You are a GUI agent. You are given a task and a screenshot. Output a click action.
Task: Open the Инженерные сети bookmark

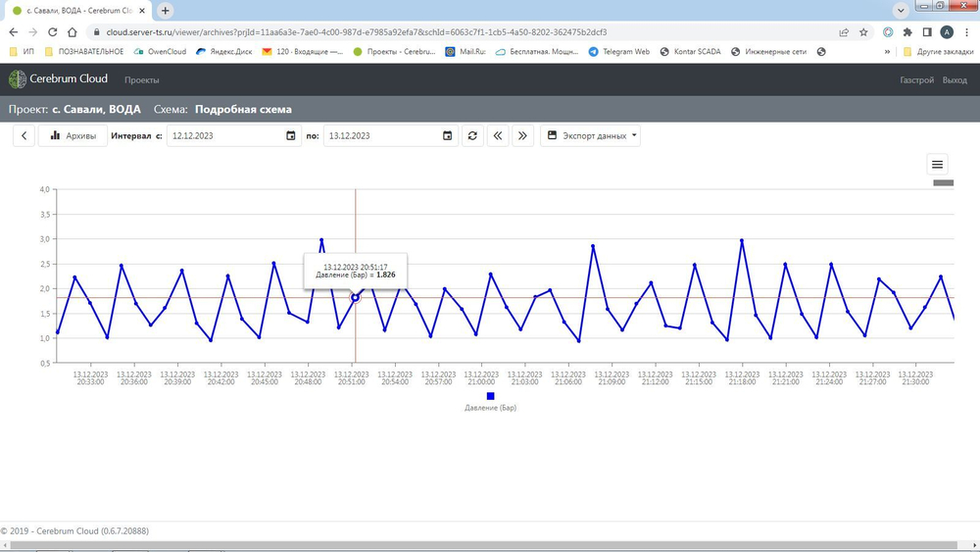[x=768, y=52]
